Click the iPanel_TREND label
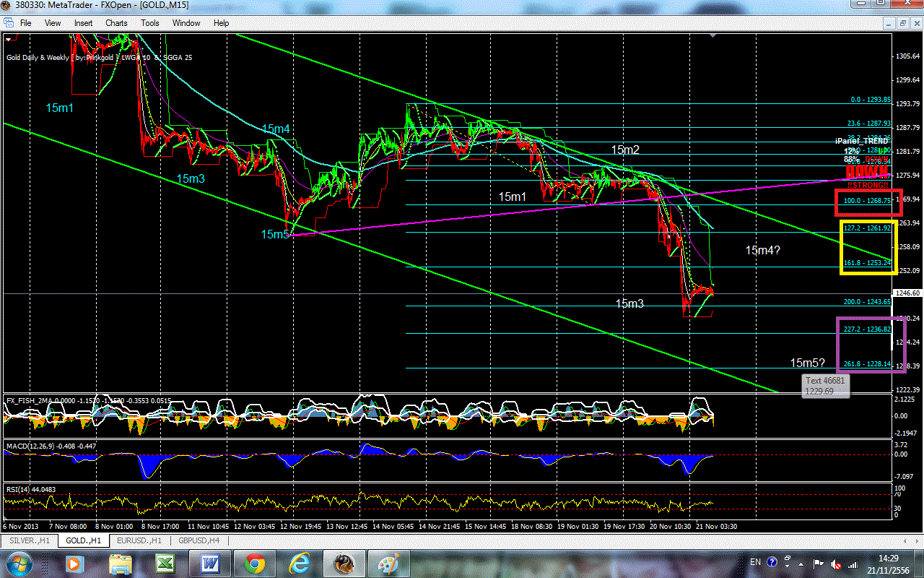Image resolution: width=924 pixels, height=578 pixels. (x=862, y=140)
